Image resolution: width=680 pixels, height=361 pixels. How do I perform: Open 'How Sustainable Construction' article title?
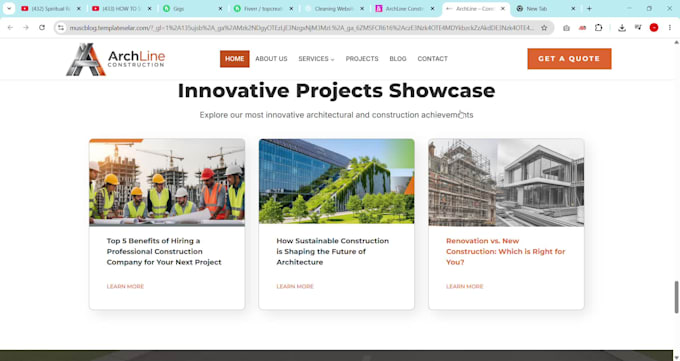click(333, 251)
